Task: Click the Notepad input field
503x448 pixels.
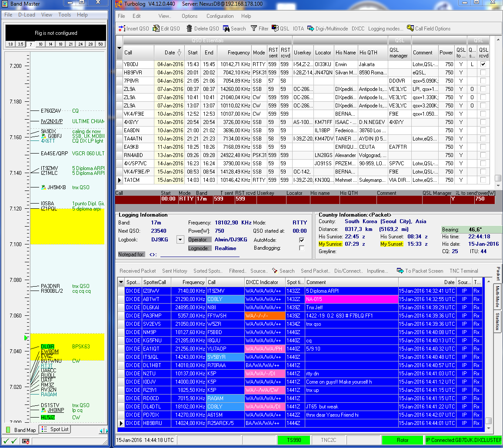Action: point(200,254)
